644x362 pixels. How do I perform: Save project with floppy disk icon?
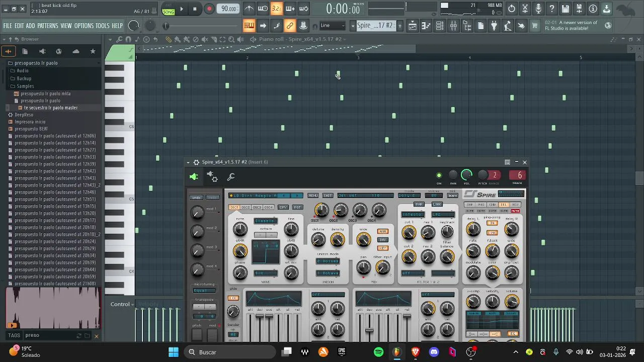pos(566,9)
